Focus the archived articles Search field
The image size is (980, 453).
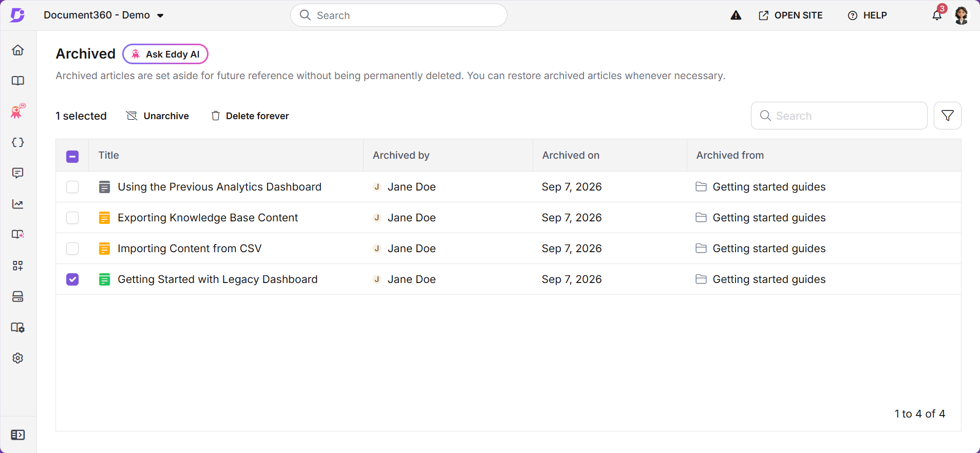[x=839, y=116]
